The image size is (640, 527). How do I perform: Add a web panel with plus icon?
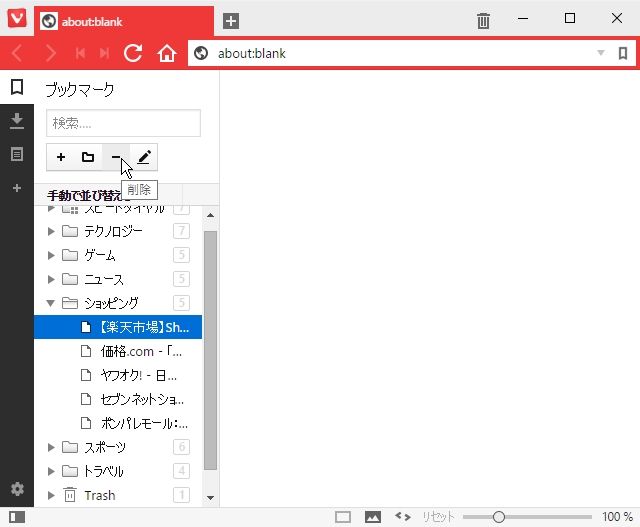point(17,188)
